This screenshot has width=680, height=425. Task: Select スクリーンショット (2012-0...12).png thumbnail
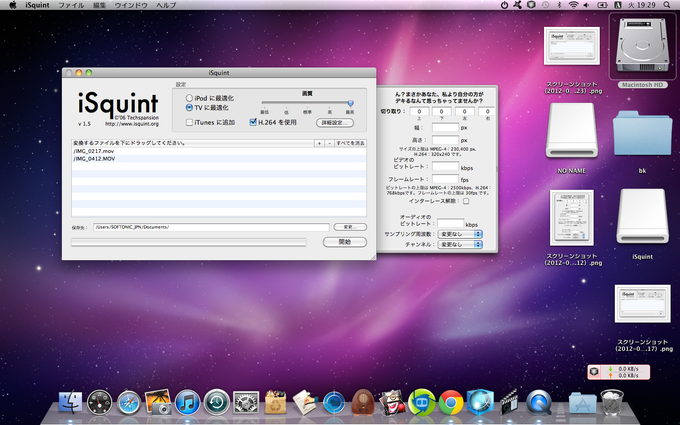572,218
